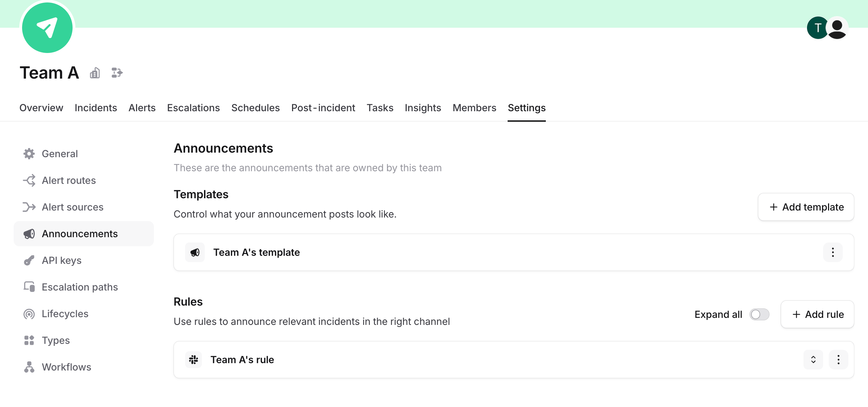Open Escalation paths in the sidebar
Screen dimensions: 868x407
click(84, 287)
